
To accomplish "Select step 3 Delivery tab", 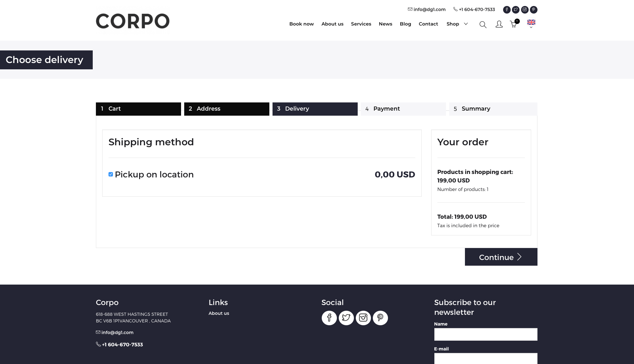I will point(315,109).
